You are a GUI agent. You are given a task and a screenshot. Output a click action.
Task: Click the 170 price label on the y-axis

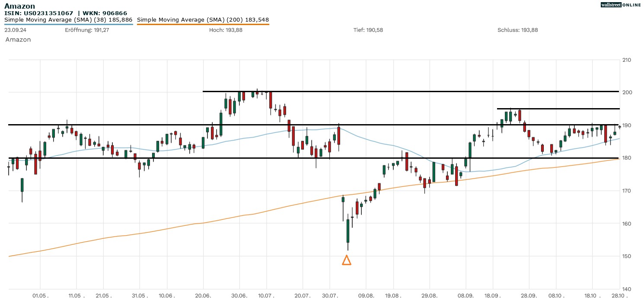click(626, 191)
